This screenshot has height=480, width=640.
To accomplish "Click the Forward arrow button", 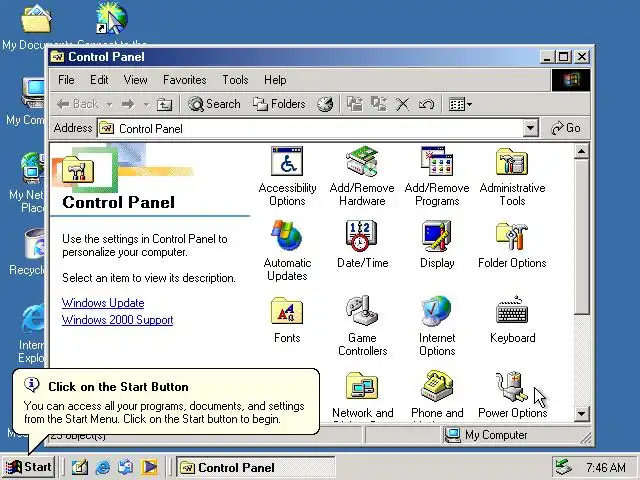I will click(x=128, y=104).
